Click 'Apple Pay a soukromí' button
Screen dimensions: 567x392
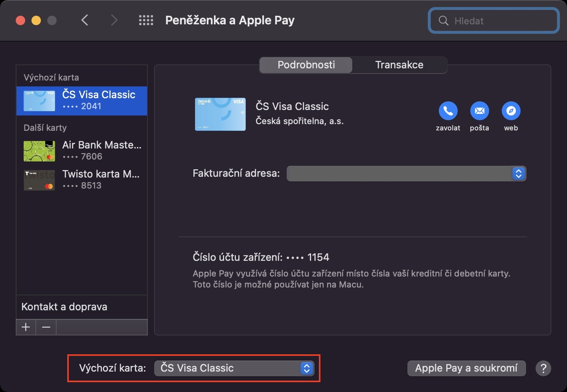pyautogui.click(x=466, y=368)
